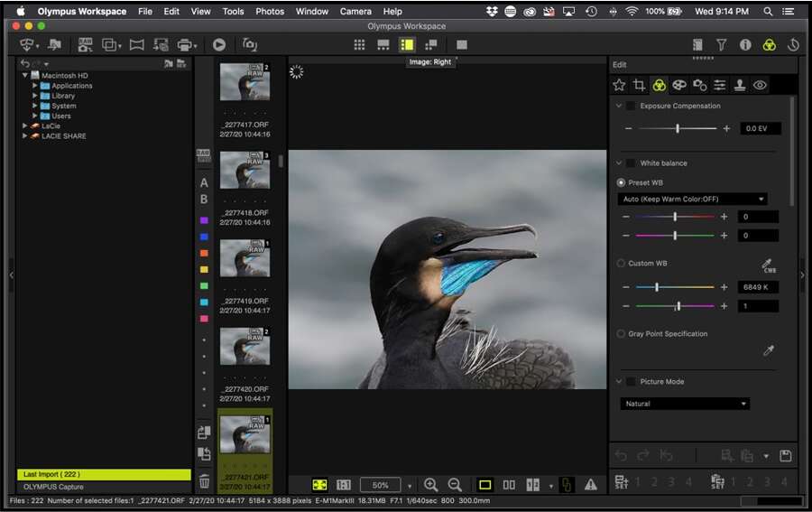812x512 pixels.
Task: Click the zoom in magnifier icon
Action: (x=431, y=485)
